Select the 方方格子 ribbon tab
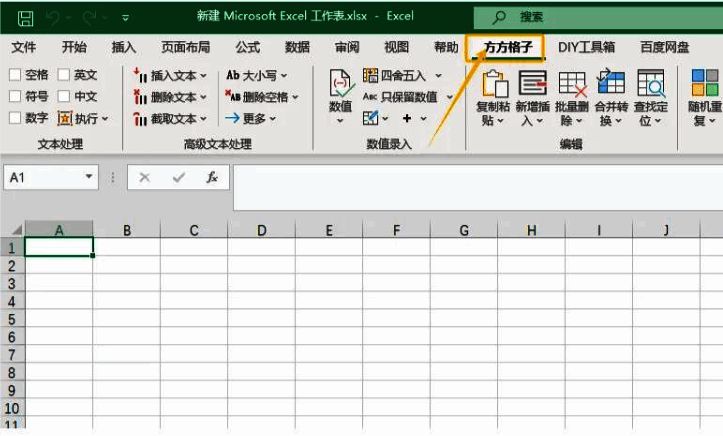Viewport: 723px width, 436px height. (x=508, y=47)
